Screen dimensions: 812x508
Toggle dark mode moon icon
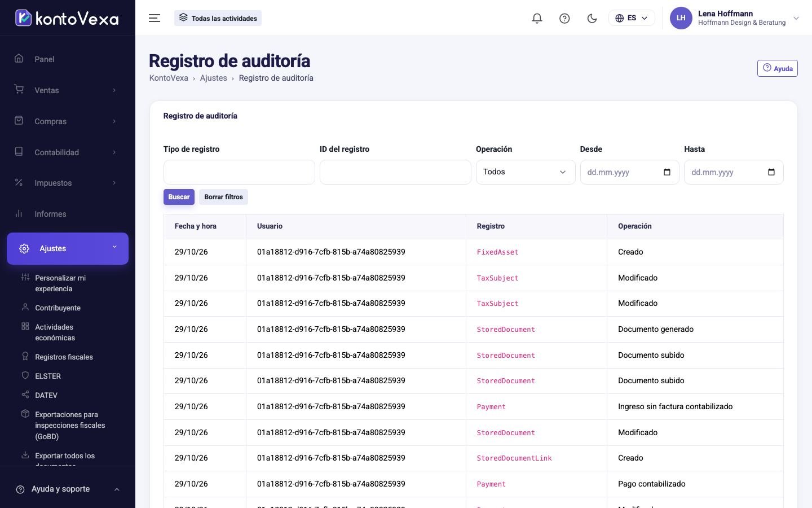pyautogui.click(x=592, y=18)
